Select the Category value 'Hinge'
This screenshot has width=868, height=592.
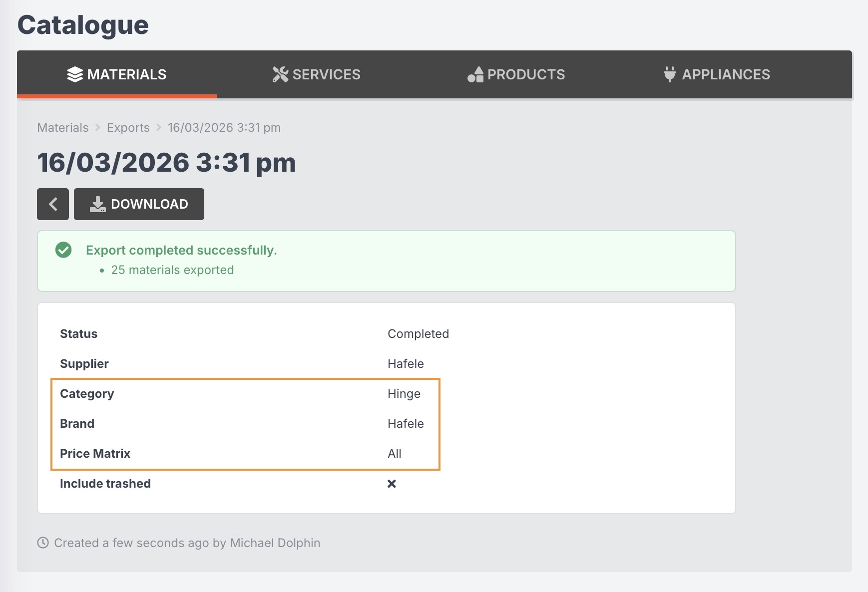pyautogui.click(x=404, y=394)
